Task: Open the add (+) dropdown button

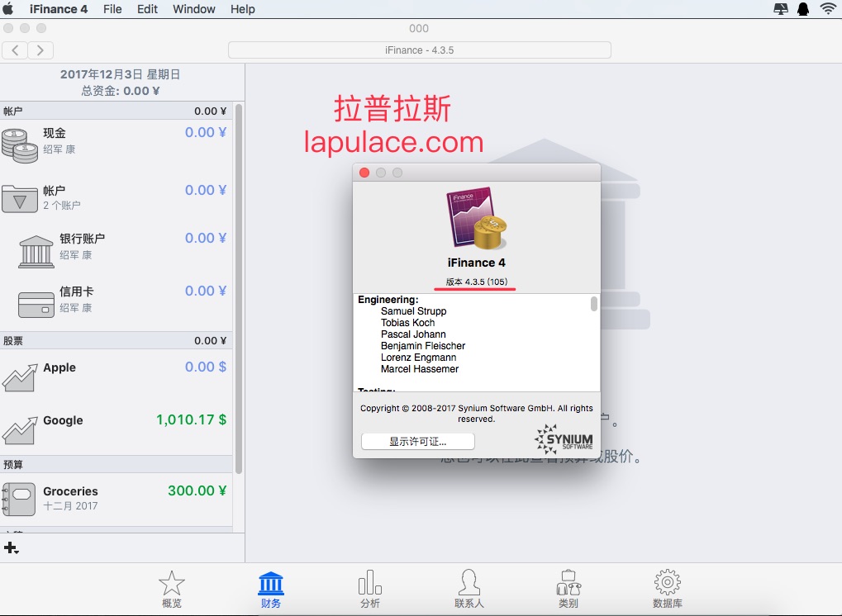Action: coord(12,547)
